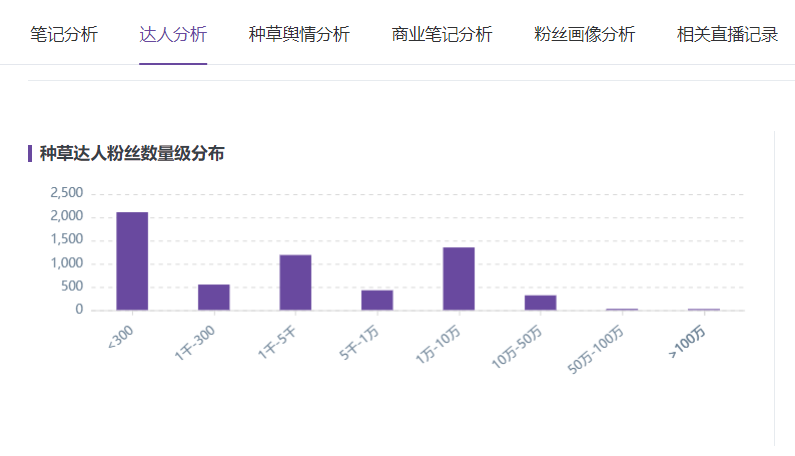View the 相关直播记录 tab
795x456 pixels.
(x=727, y=35)
